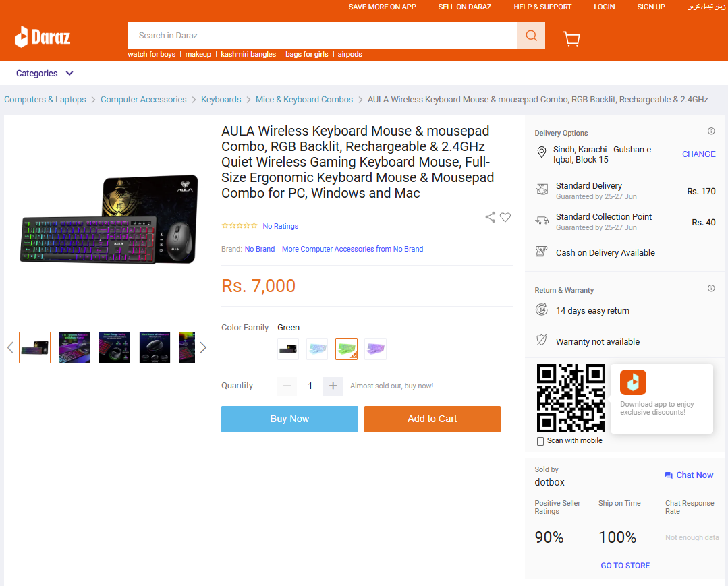Viewport: 728px width, 586px height.
Task: Click the No Brand link
Action: (260, 249)
